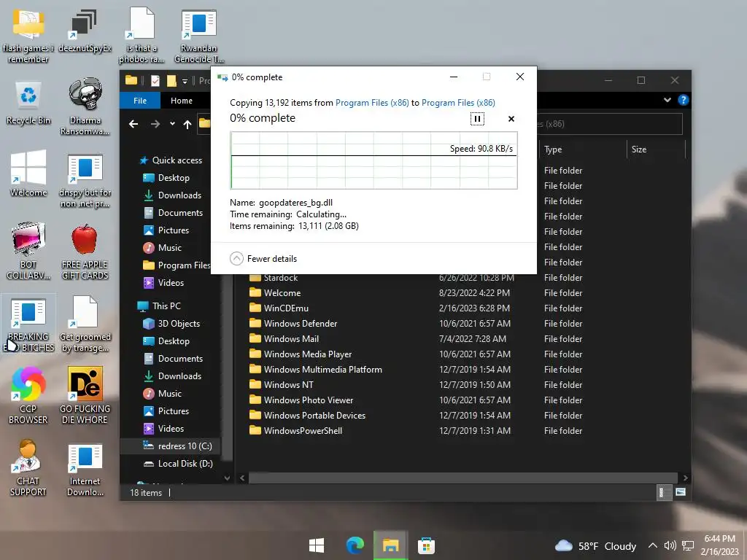Open Explorer help question mark

coord(683,100)
